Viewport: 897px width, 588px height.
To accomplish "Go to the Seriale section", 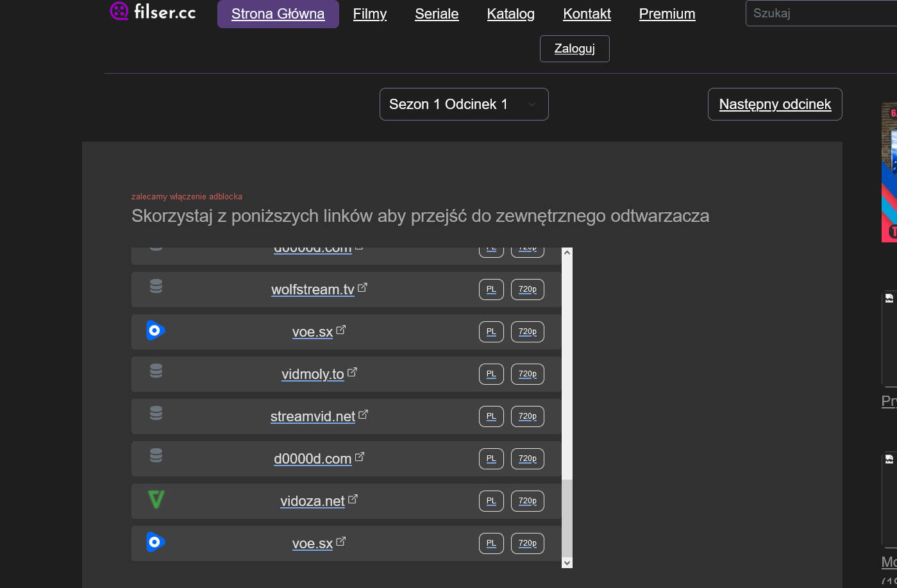I will 437,14.
